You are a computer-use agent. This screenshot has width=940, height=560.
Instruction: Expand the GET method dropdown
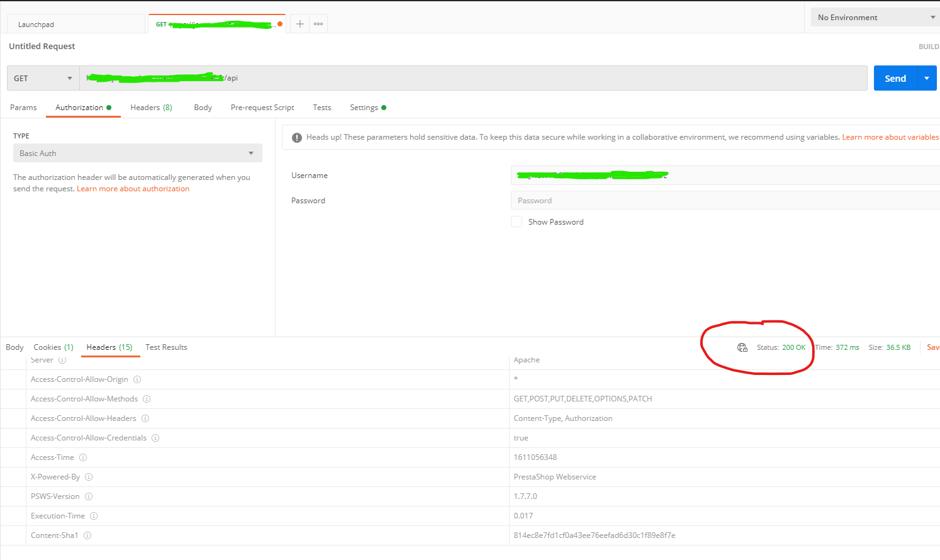(x=43, y=78)
